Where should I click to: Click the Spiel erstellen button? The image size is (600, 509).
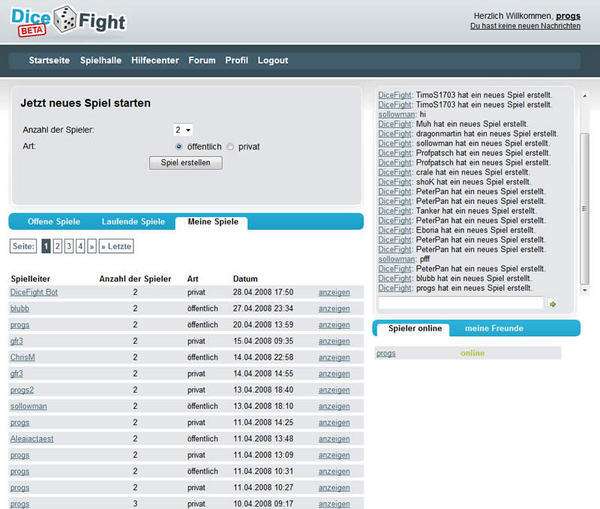[186, 163]
